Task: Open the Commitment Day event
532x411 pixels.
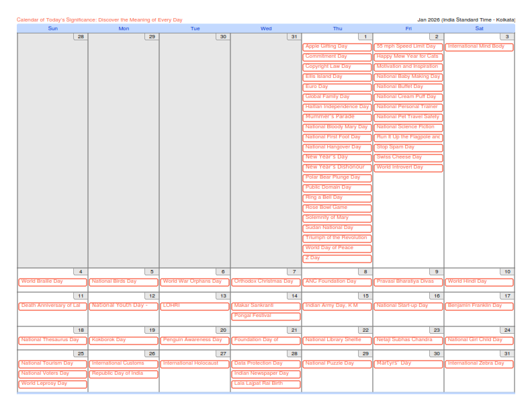Action: [337, 57]
